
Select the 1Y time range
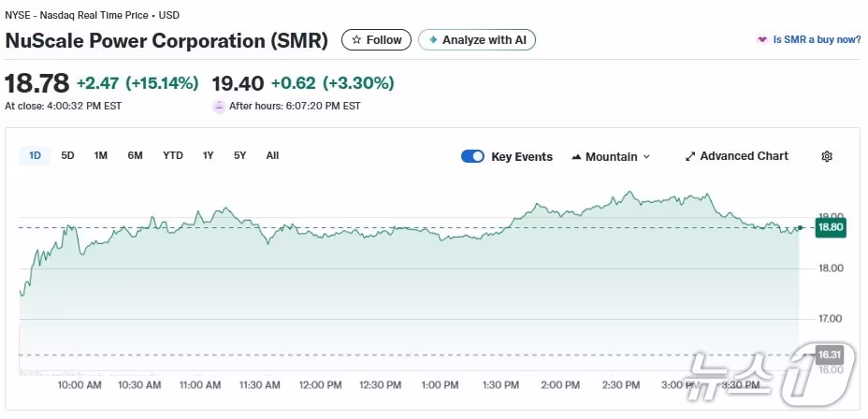[x=208, y=155]
